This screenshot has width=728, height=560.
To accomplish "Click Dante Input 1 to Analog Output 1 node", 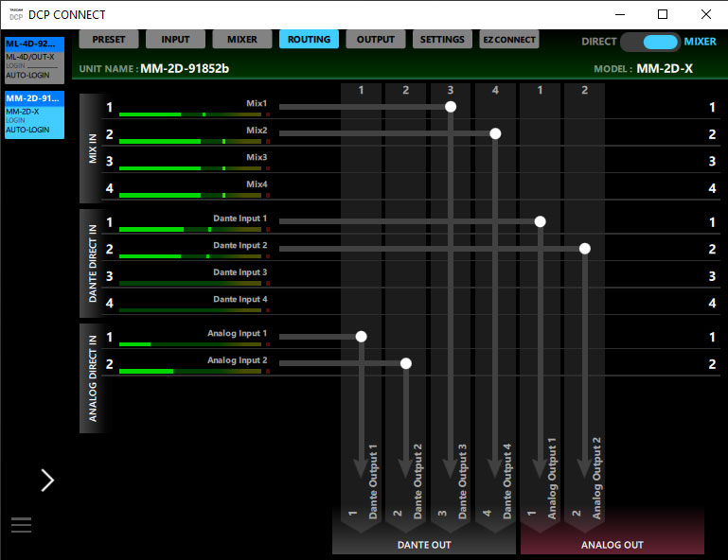I will 540,221.
